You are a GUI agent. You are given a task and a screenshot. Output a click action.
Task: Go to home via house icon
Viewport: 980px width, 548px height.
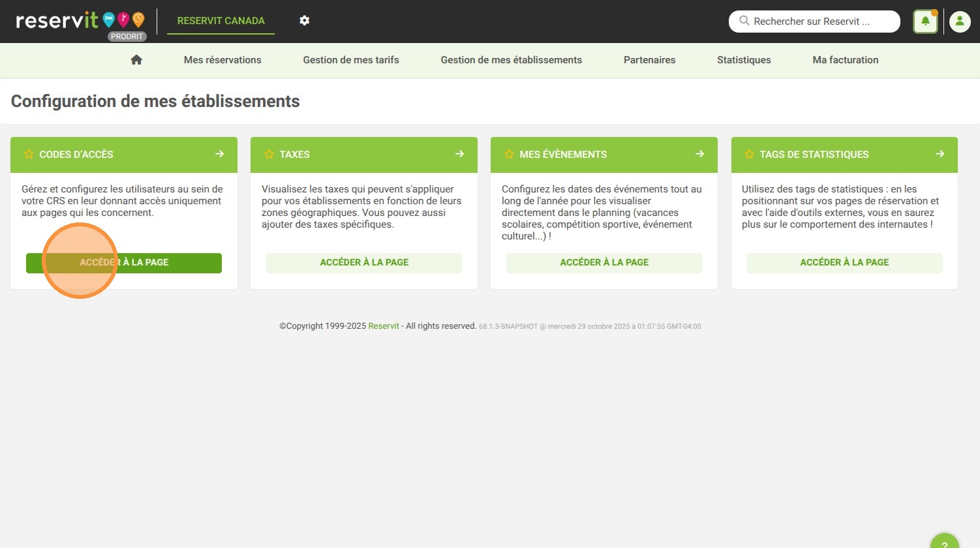pyautogui.click(x=136, y=60)
